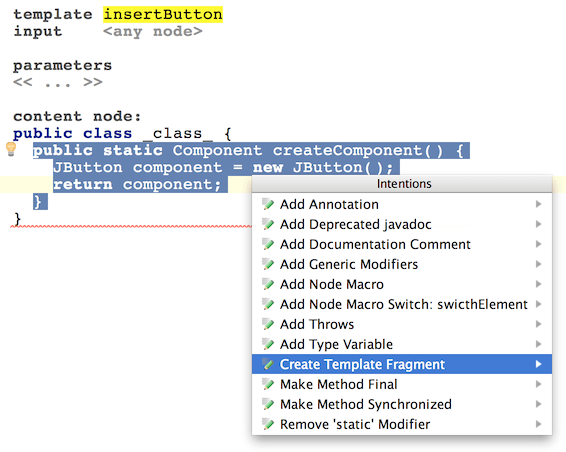Expand submenu arrow for Make Method Final
This screenshot has height=452, width=566.
(539, 384)
